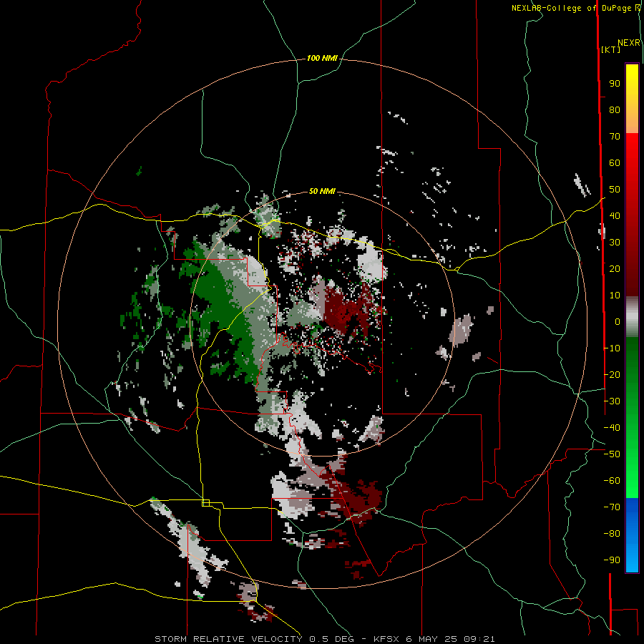Click the 6 MAY 25 09:21 timestamp
This screenshot has height=644, width=644.
450,639
